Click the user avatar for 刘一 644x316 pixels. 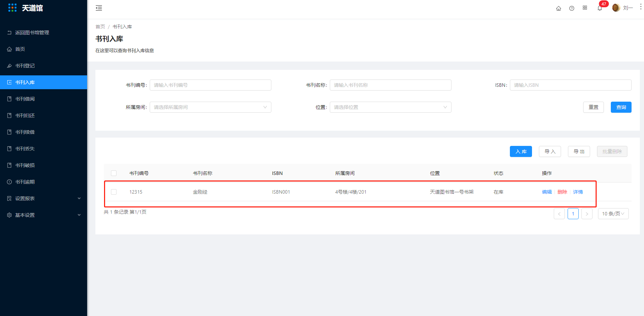(616, 8)
